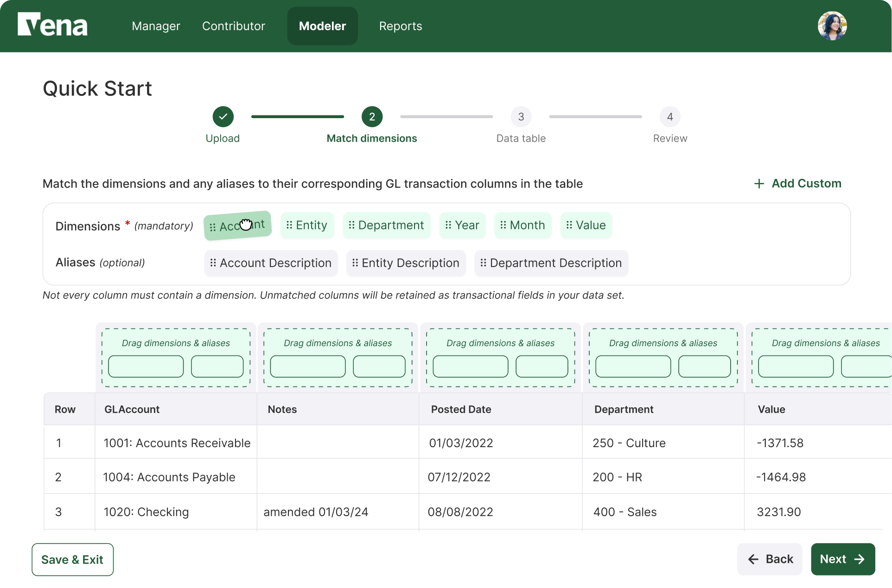Switch to the Contributor tab

tap(234, 26)
